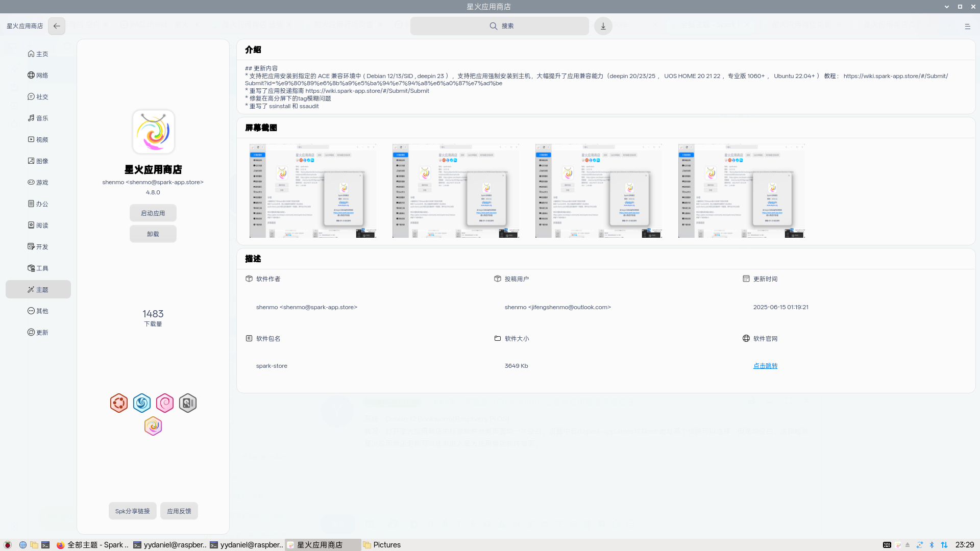Open the first screenshot thumbnail
Viewport: 980px width, 551px height.
point(313,191)
